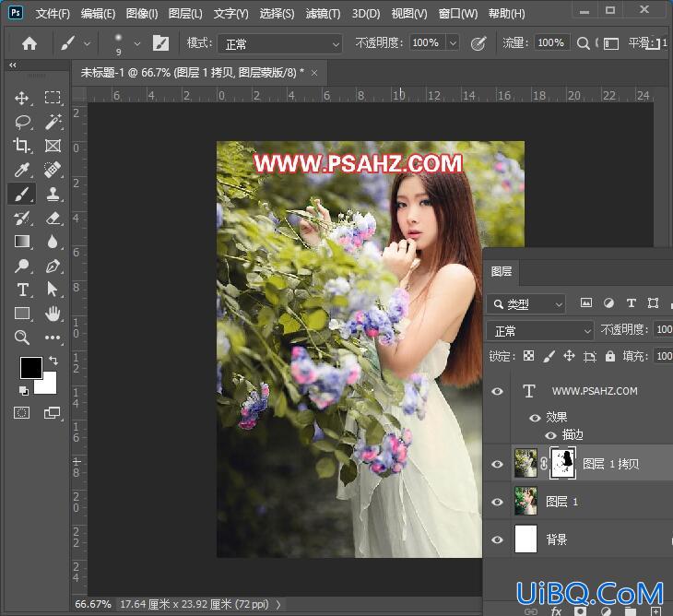The width and height of the screenshot is (673, 616).
Task: Select the Path Selection tool
Action: (x=53, y=290)
